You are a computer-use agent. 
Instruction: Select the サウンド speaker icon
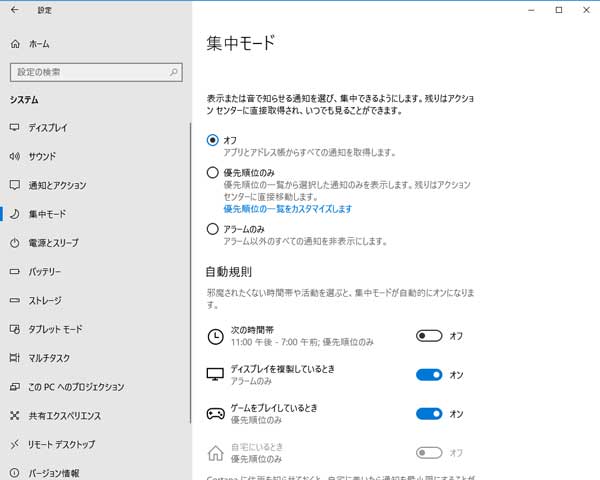(x=15, y=156)
